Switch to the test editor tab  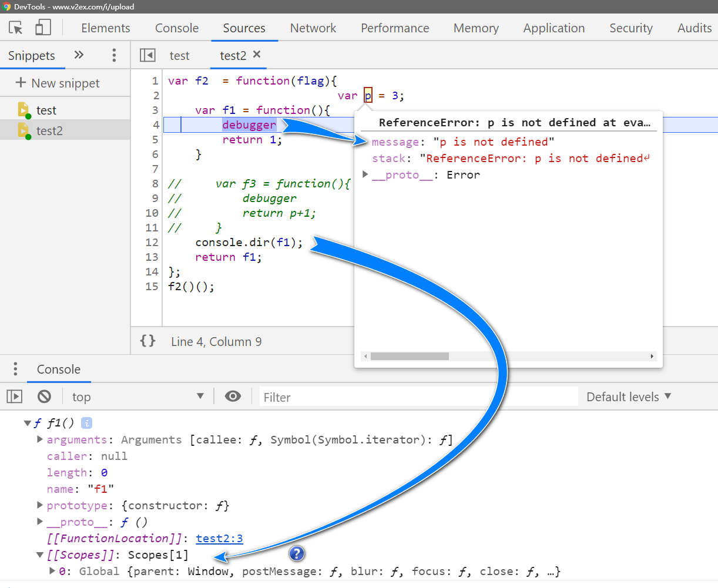(x=179, y=55)
